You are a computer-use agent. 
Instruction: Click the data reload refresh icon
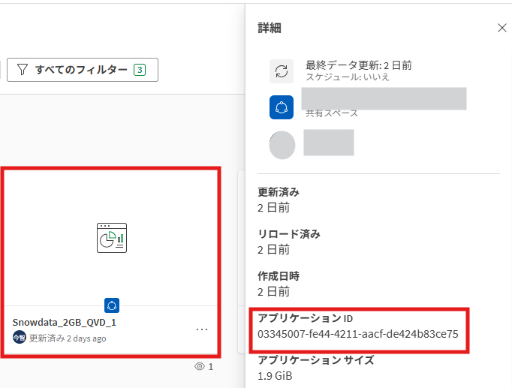pyautogui.click(x=282, y=71)
